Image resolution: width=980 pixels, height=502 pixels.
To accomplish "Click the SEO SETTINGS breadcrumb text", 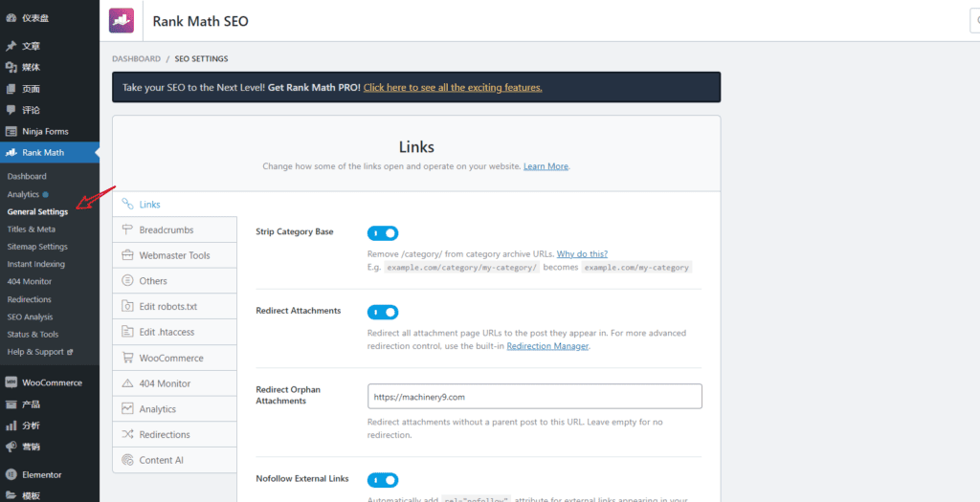I will point(201,58).
